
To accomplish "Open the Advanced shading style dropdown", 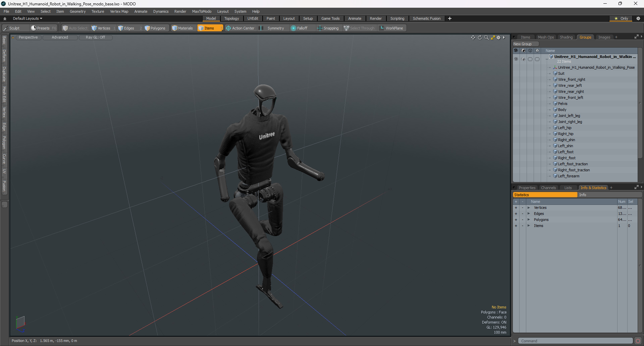I will [60, 38].
